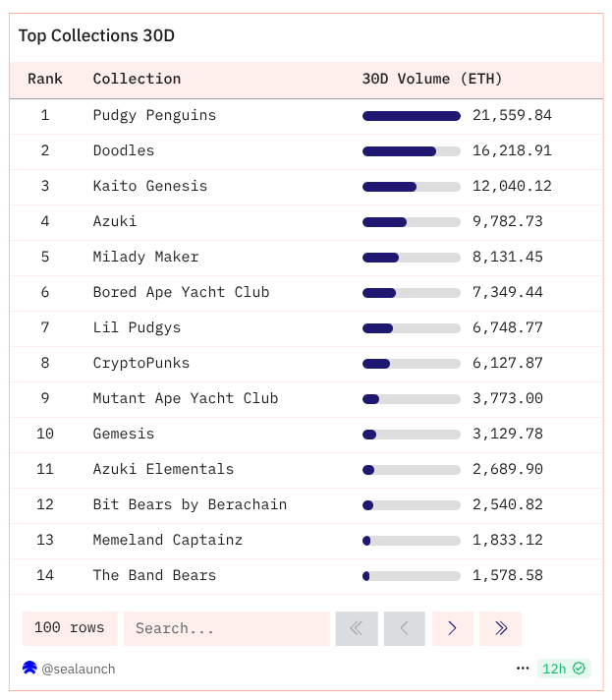Screen dimensions: 612x700
Task: Go to the previous page of results
Action: coord(404,628)
